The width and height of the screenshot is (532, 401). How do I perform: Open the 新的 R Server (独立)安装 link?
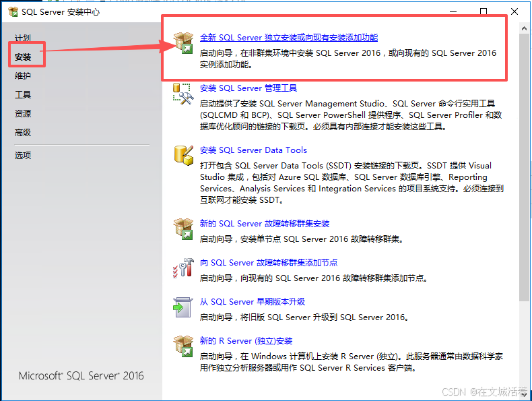click(x=246, y=340)
